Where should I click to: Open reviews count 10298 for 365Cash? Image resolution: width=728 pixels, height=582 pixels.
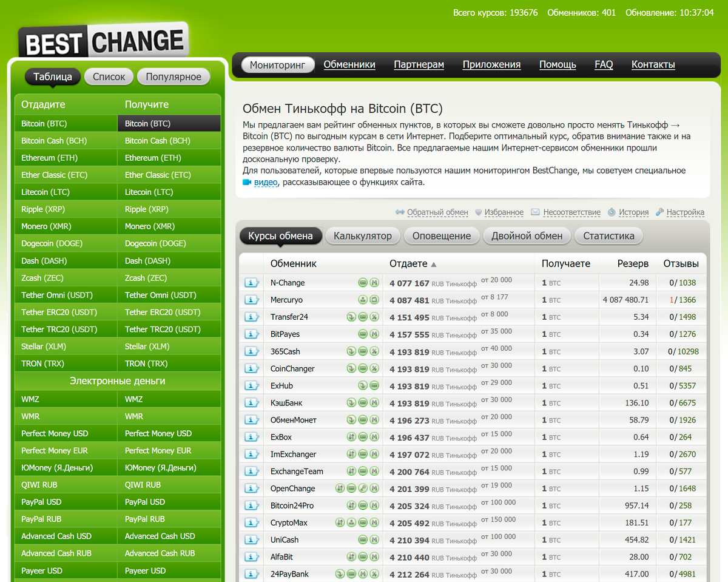(x=688, y=351)
